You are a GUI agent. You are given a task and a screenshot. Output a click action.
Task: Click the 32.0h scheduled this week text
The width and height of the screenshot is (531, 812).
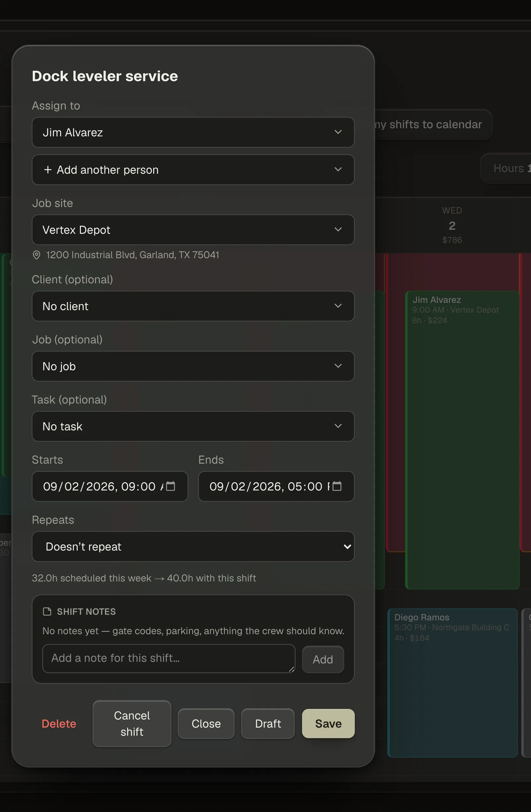[144, 578]
